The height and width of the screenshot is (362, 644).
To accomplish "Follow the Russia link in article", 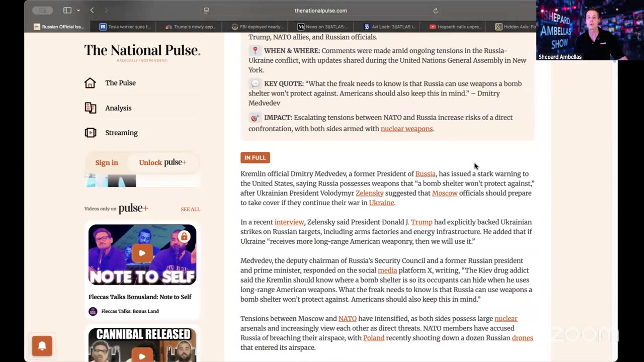I will 426,174.
